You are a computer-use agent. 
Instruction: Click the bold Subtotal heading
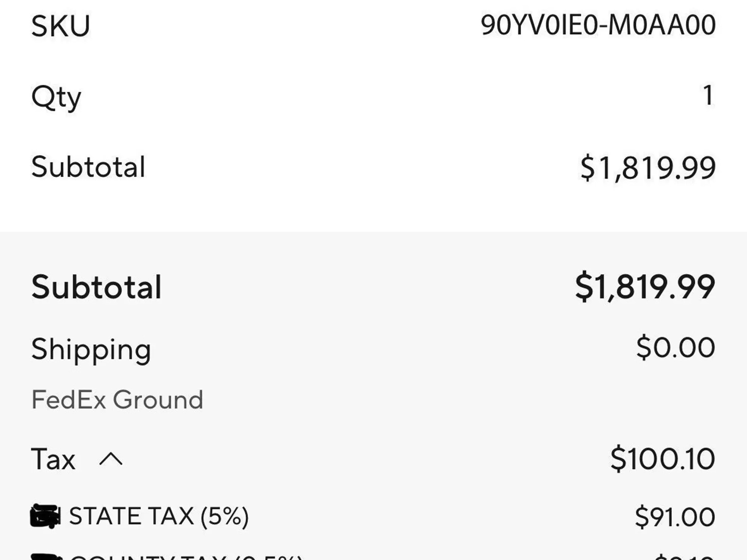point(97,287)
